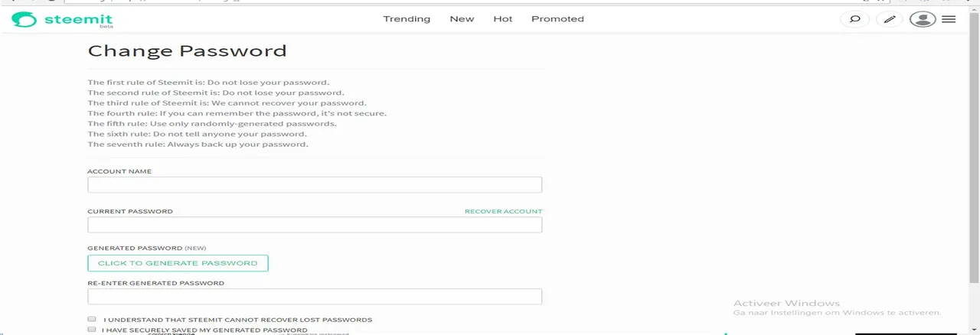This screenshot has width=980, height=335.
Task: Open the Promoted posts tab
Action: point(557,19)
